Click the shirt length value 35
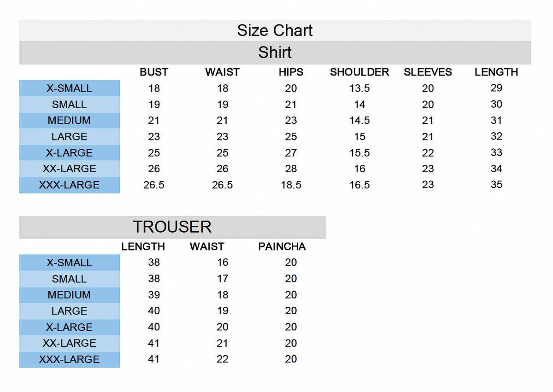Viewport: 553px width, 392px height. coord(496,185)
